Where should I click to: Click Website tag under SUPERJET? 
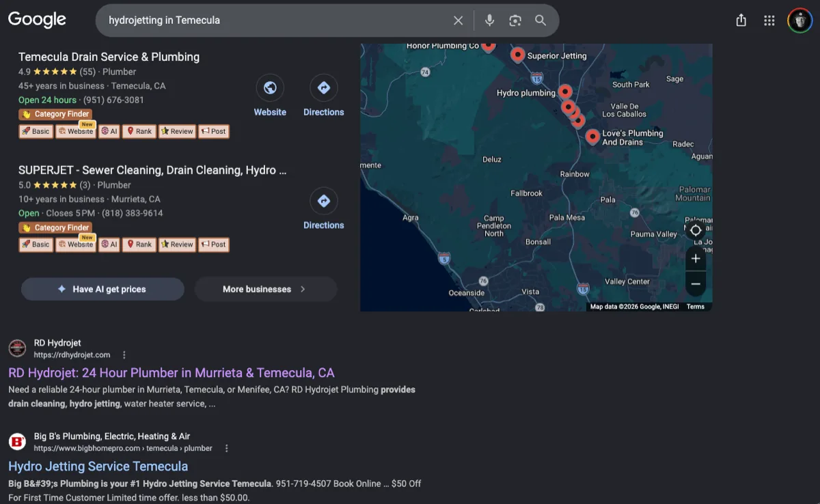pos(75,244)
